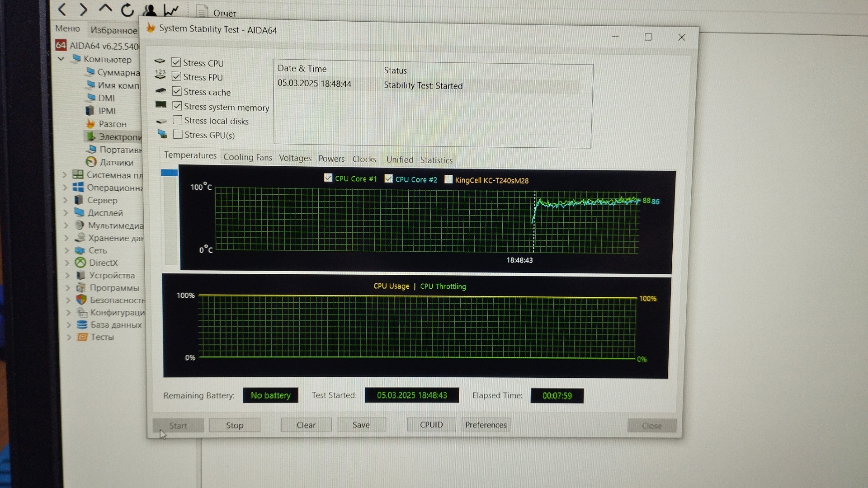Select the DMI icon in tree
868x488 pixels.
coord(90,98)
